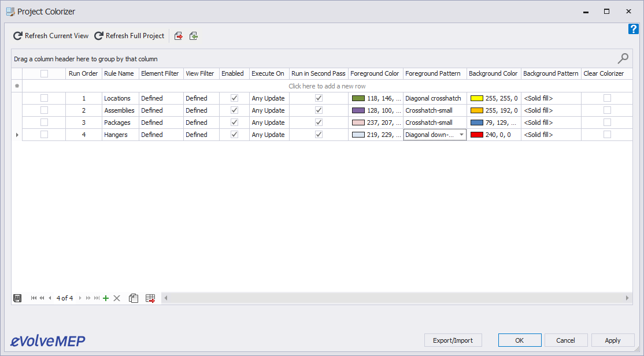Open Locations Diagonal crosshatch pattern cell
644x356 pixels.
435,98
